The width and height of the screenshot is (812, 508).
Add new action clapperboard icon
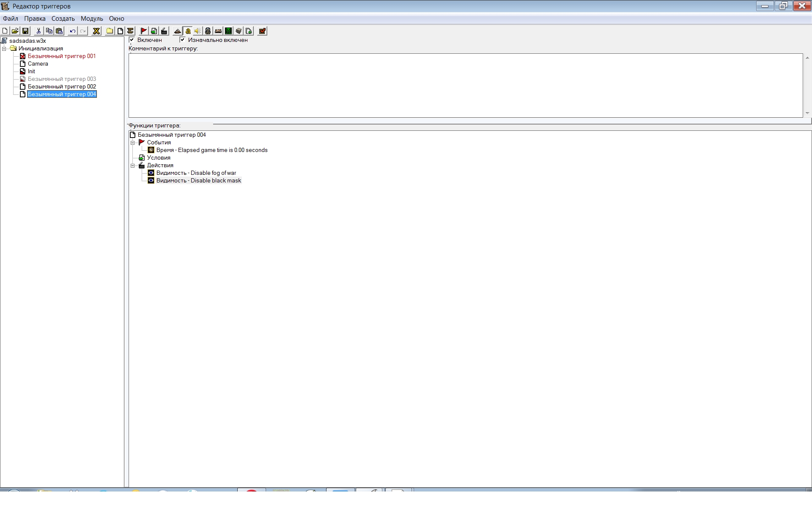coord(164,31)
